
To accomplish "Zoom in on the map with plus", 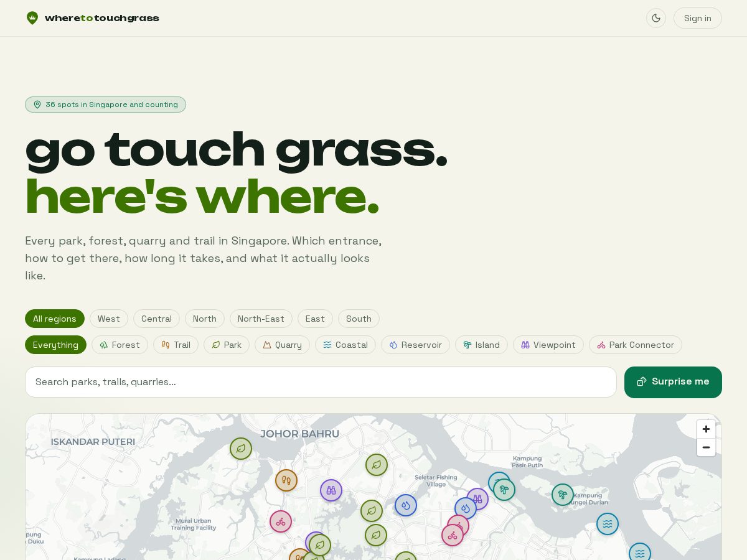I will tap(706, 429).
